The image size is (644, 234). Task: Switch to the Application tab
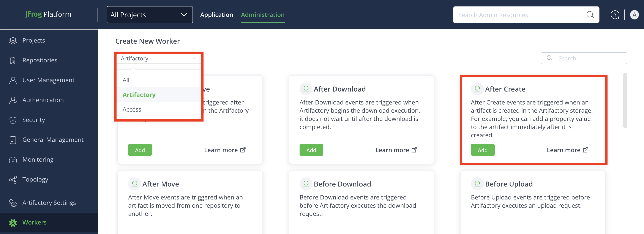click(x=216, y=15)
